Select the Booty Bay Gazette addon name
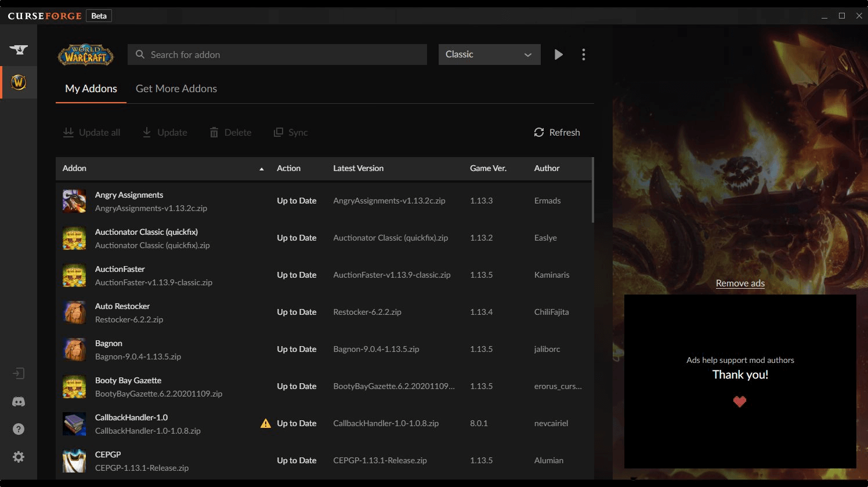868x487 pixels. pos(128,380)
